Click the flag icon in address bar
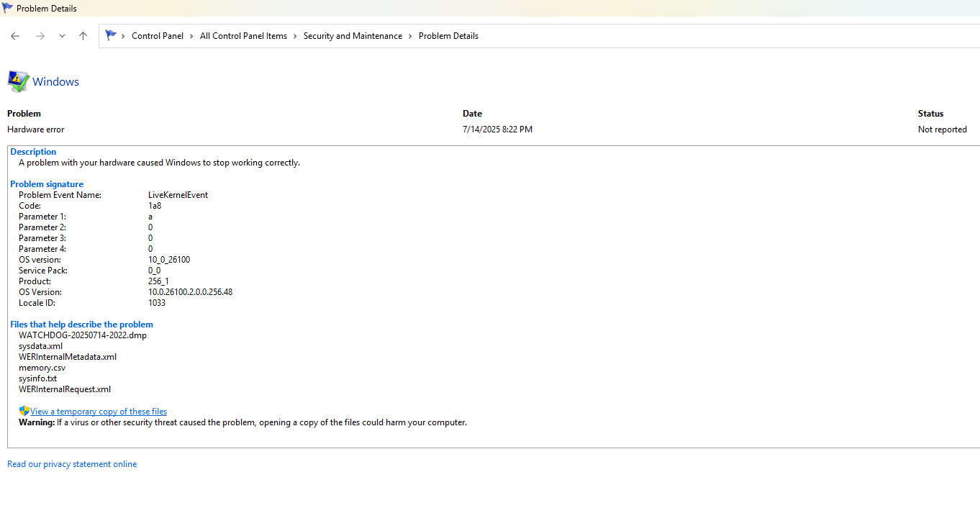Viewport: 980px width, 526px height. coord(111,35)
